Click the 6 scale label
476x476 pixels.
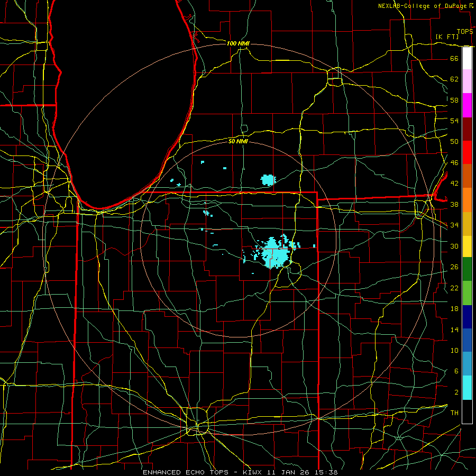pyautogui.click(x=456, y=371)
